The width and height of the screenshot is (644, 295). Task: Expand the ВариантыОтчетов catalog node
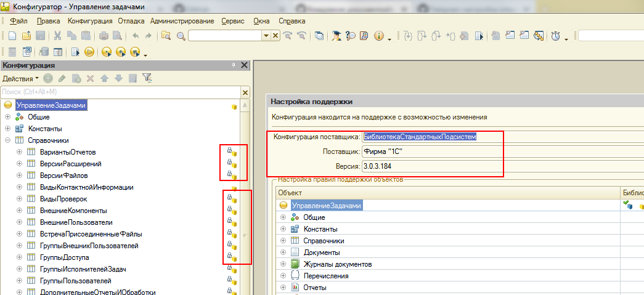tap(19, 152)
